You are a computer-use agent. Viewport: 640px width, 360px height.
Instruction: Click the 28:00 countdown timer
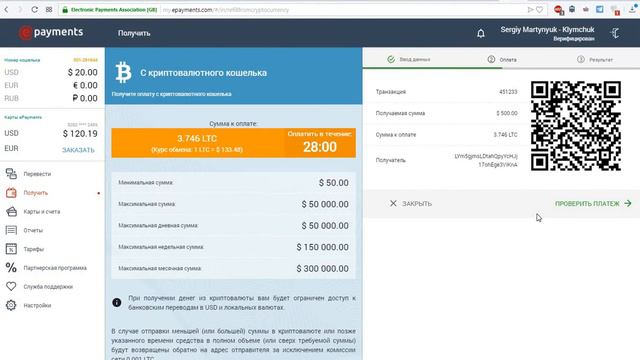point(320,147)
